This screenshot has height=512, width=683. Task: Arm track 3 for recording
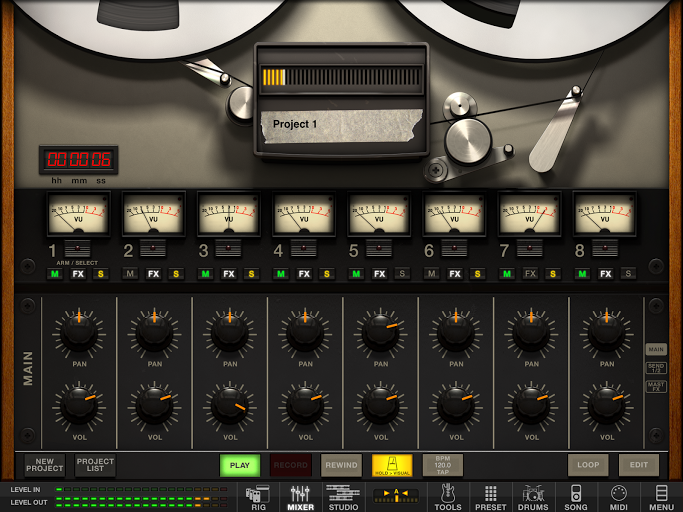pos(229,249)
